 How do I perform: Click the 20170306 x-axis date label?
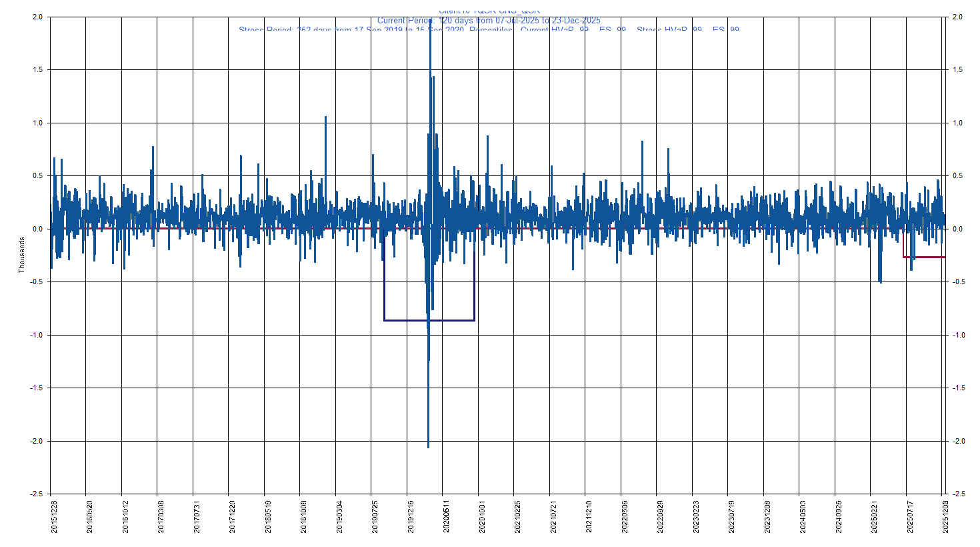pos(161,517)
